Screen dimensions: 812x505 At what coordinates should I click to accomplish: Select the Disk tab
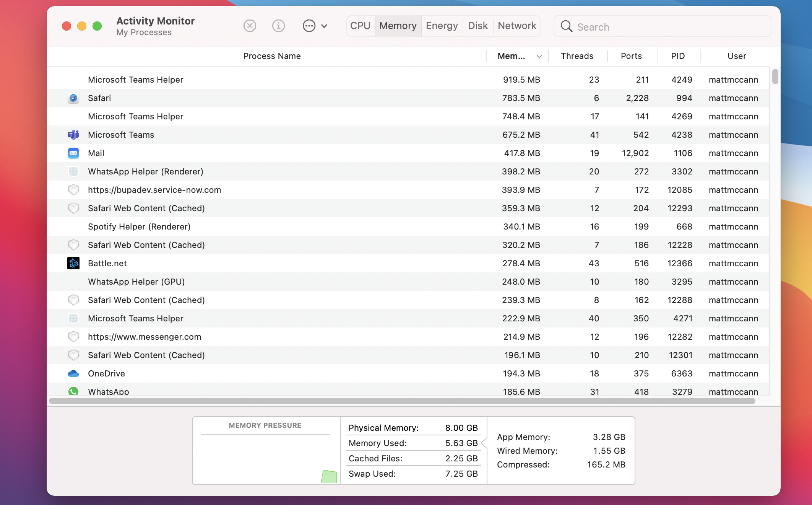[x=477, y=26]
